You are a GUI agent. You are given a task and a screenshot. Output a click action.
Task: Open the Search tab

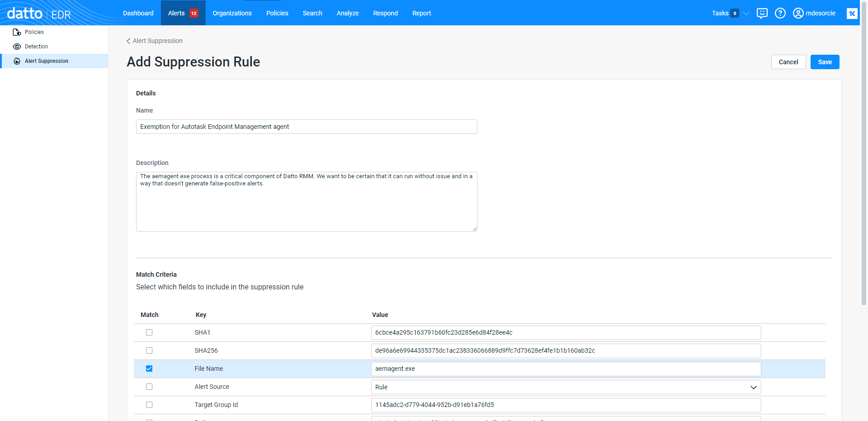[312, 13]
